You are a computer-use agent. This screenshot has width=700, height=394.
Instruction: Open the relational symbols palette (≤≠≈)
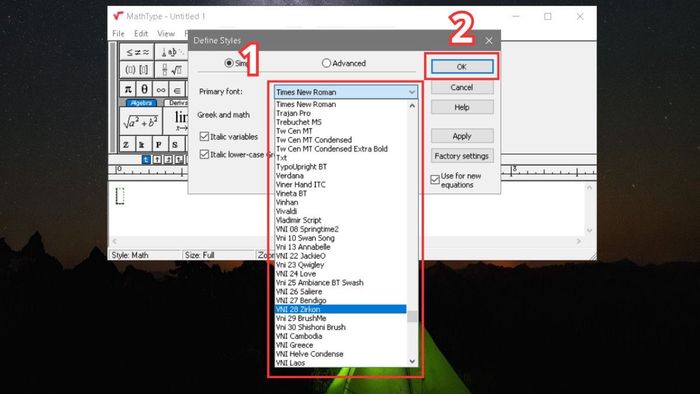[x=138, y=52]
